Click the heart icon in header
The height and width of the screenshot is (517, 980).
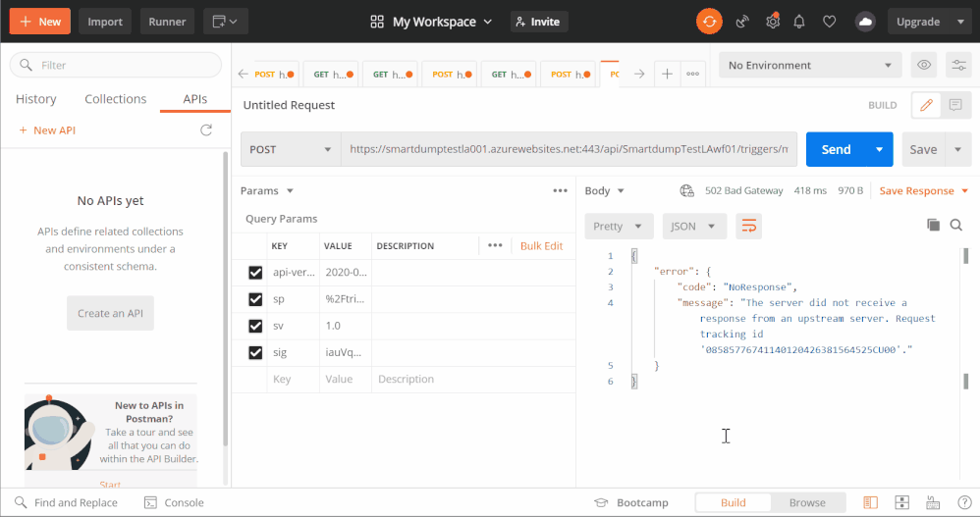[x=830, y=22]
